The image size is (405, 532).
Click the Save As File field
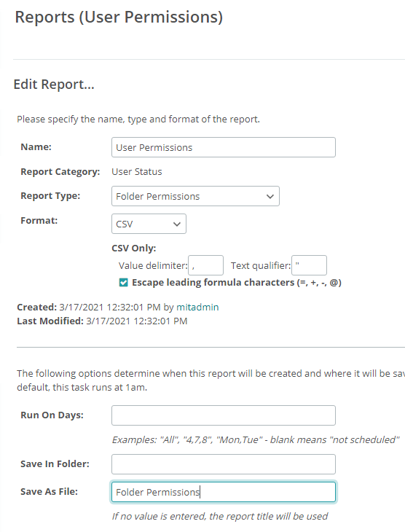(223, 492)
